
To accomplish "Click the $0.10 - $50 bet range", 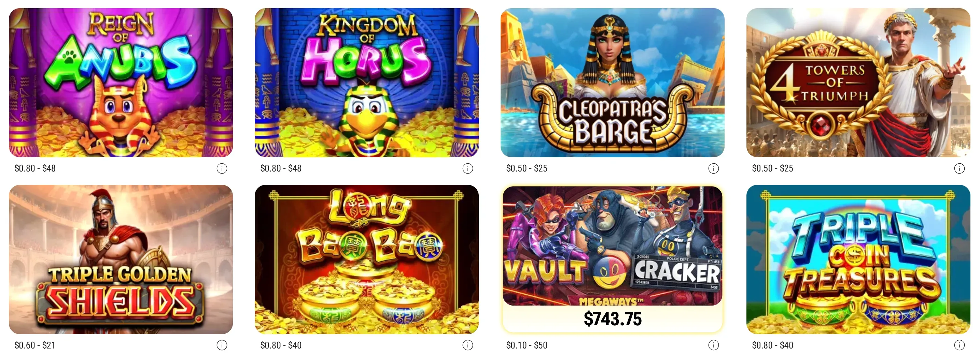I will (527, 345).
